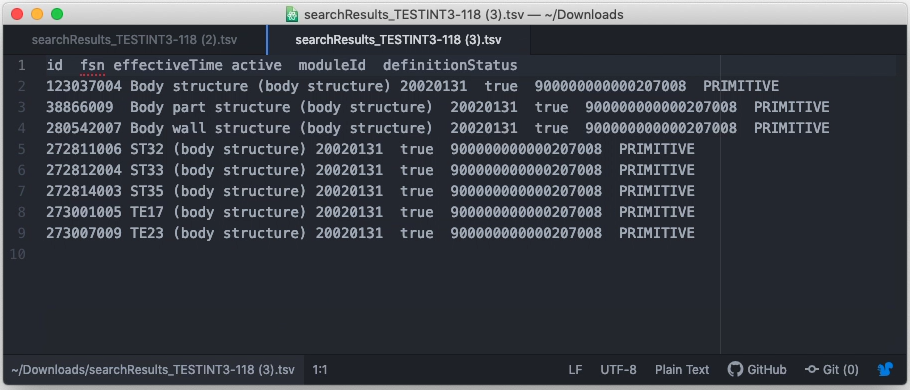
Task: Click id 280542007 in line 4
Action: click(84, 128)
